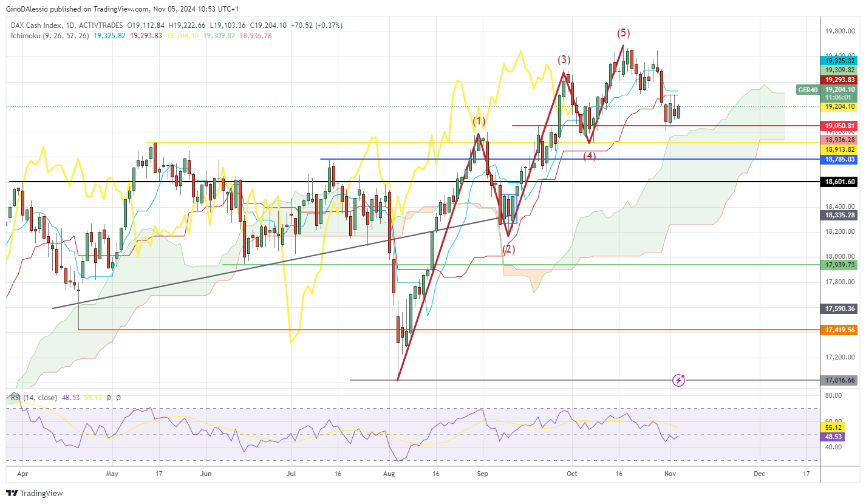Click the Sep label on time axis
The height and width of the screenshot is (504, 866).
click(x=482, y=472)
